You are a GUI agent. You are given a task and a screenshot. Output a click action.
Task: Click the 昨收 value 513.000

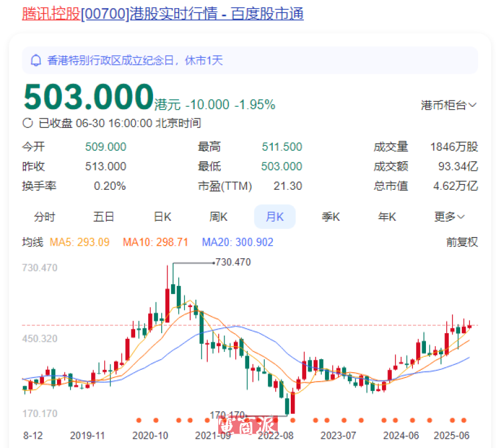point(105,166)
